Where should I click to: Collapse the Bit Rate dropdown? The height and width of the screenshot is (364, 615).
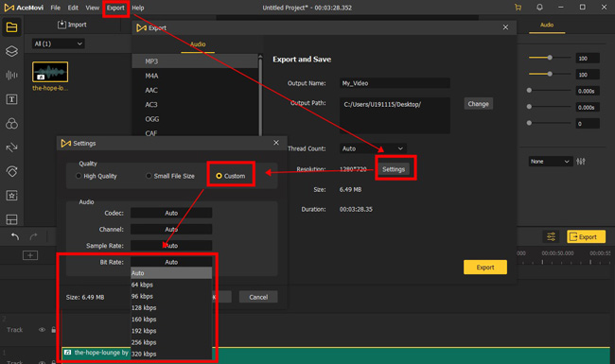click(171, 262)
